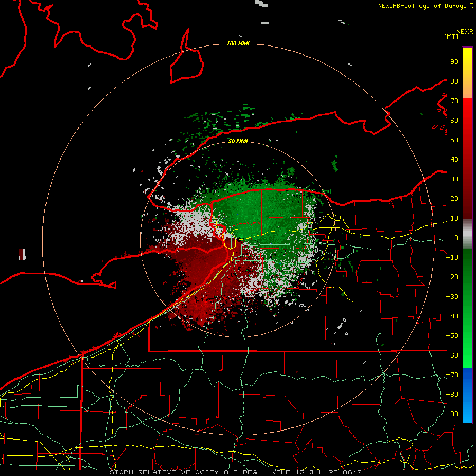Click the 0 value on the scale
Screen dimensions: 476x476
456,238
